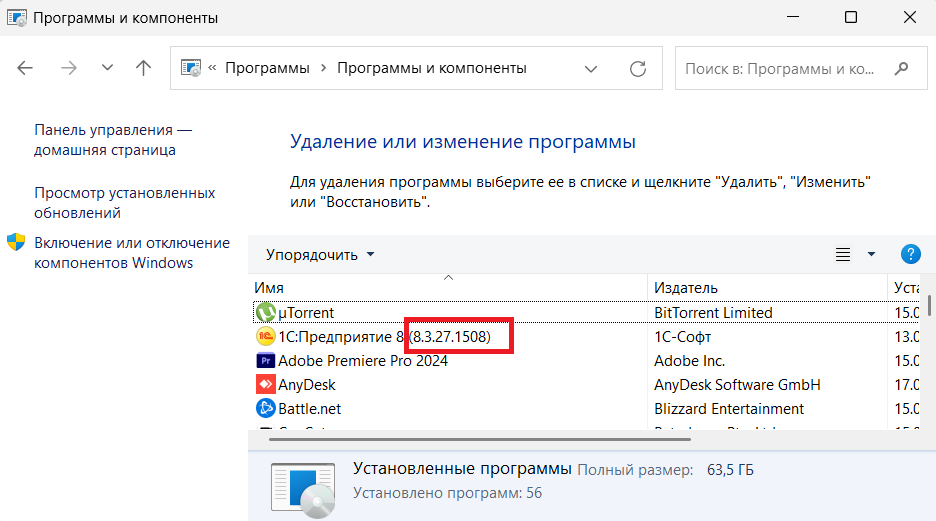Go forward with the right arrow
The height and width of the screenshot is (521, 936).
click(x=69, y=68)
